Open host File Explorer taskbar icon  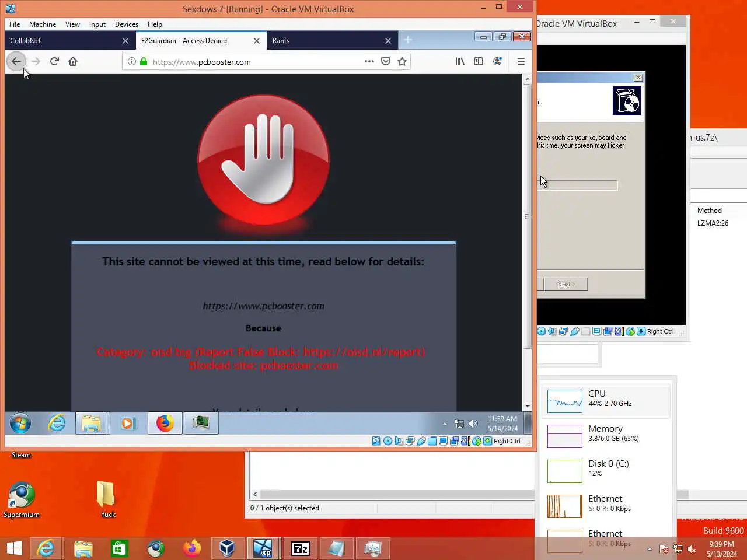pos(83,548)
